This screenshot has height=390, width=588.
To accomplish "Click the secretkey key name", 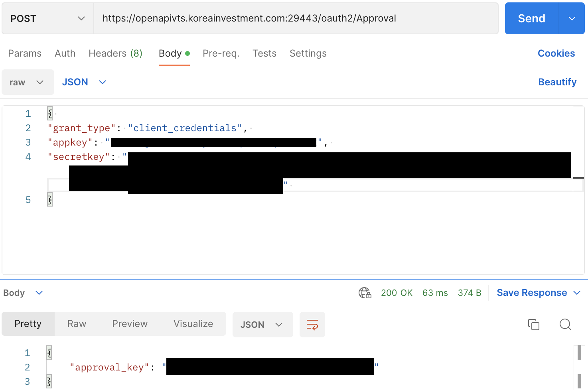I will point(79,157).
